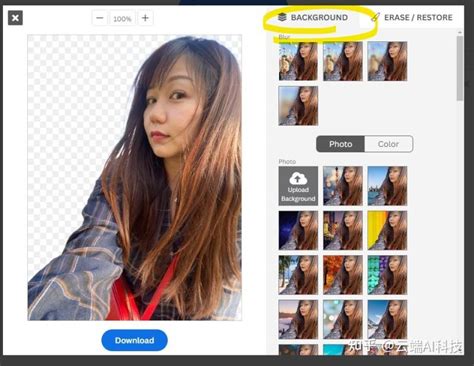Select the second blur thumbnail
Viewport: 474px width, 366px height.
[343, 61]
